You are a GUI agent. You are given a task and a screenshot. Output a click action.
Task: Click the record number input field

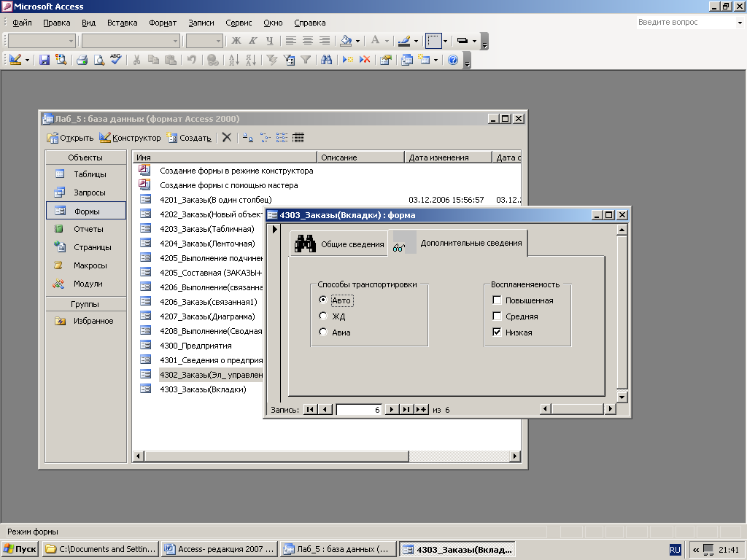click(x=359, y=410)
